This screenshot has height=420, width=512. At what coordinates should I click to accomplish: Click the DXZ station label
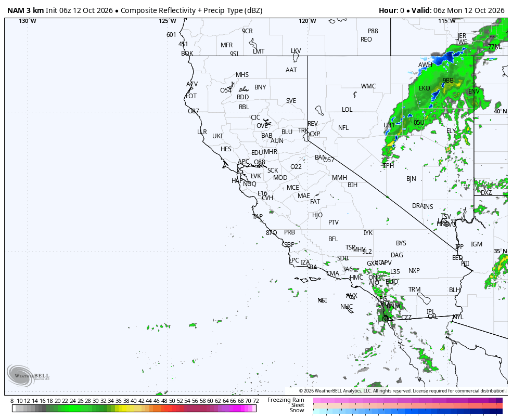(487, 193)
